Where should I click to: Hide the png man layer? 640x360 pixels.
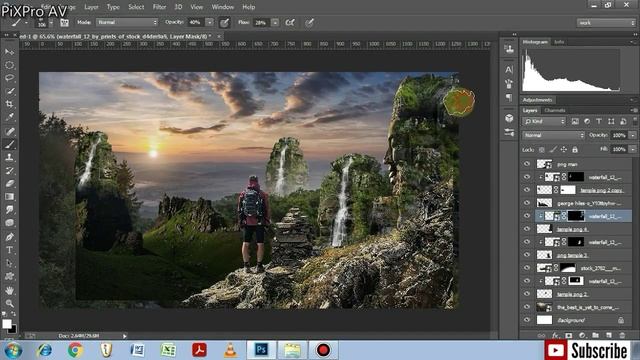point(527,164)
